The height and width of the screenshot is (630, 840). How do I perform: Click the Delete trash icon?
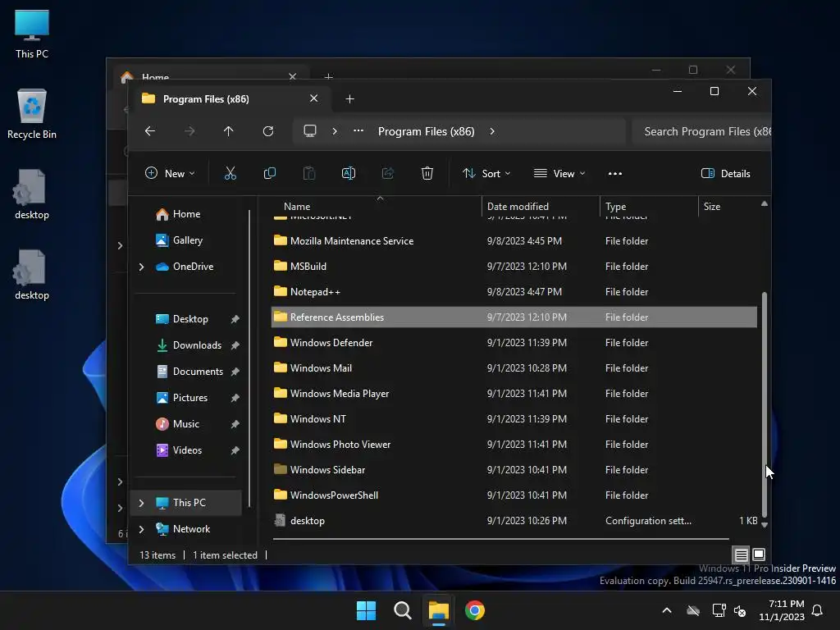point(427,173)
